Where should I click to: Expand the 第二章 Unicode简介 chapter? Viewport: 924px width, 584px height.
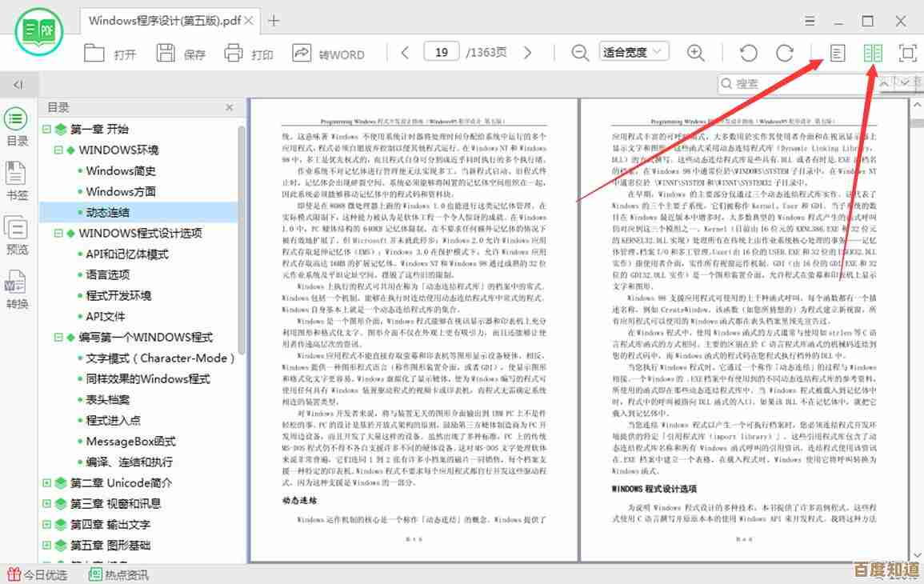(47, 482)
